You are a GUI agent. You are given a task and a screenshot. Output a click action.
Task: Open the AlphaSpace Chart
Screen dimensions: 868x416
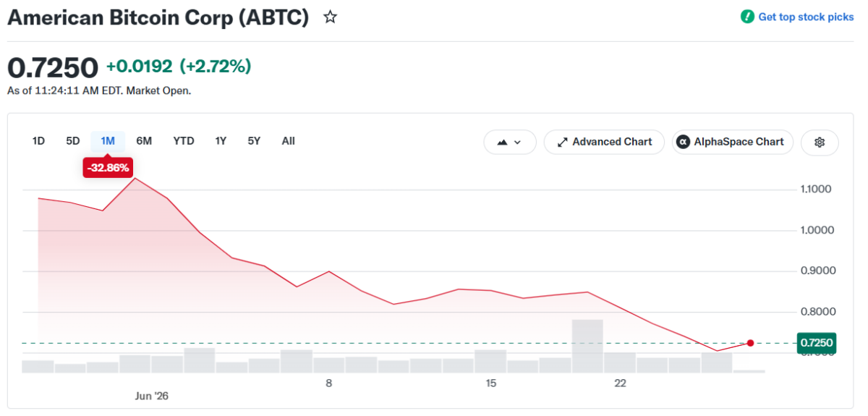coord(732,142)
